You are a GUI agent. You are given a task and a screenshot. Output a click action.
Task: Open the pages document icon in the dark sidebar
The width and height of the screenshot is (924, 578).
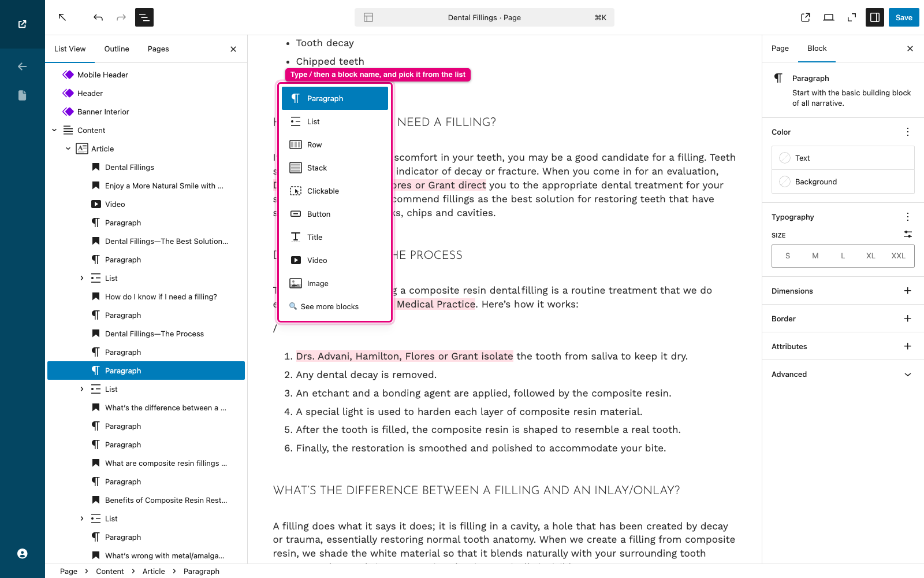coord(23,95)
